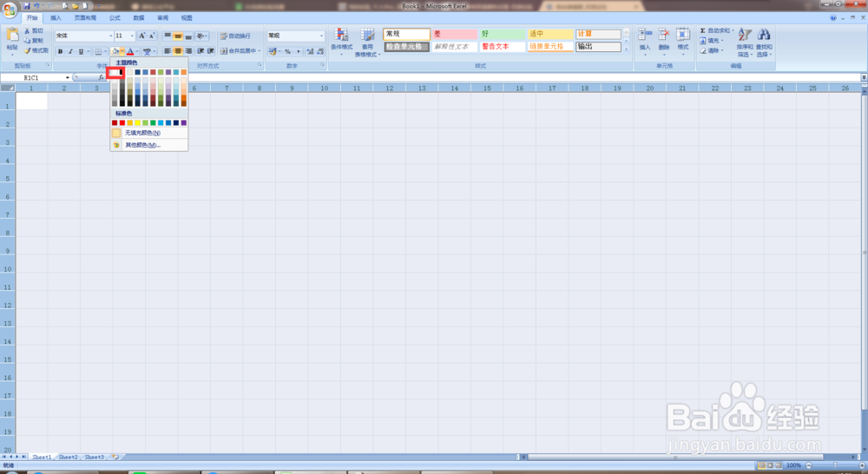Switch to the Data (数据) tab
This screenshot has height=474, width=868.
click(138, 18)
